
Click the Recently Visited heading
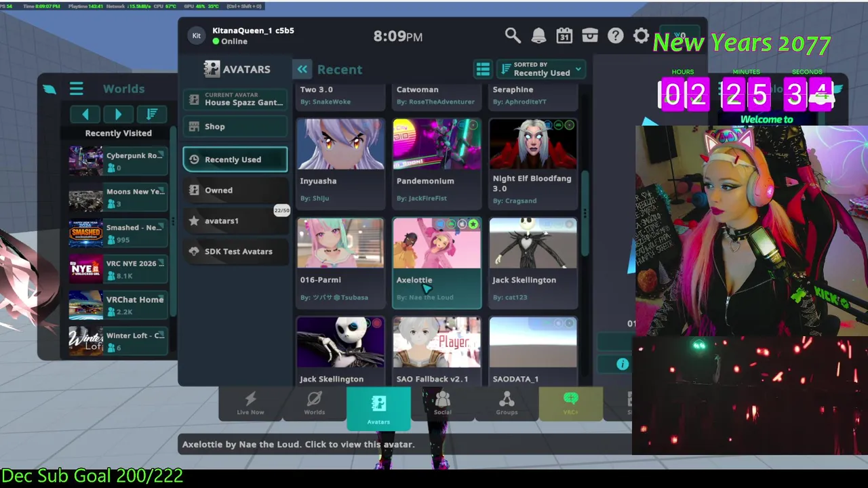click(x=118, y=134)
